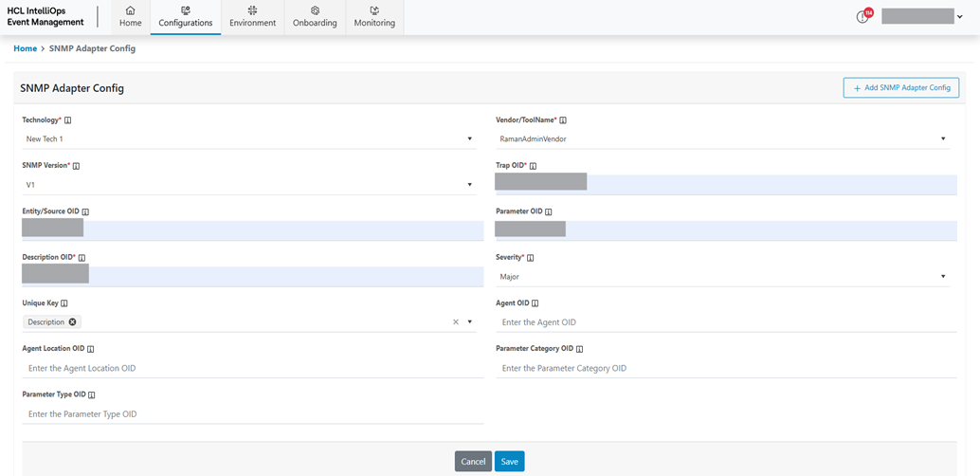Click the Home breadcrumb link
980x476 pixels.
[25, 48]
